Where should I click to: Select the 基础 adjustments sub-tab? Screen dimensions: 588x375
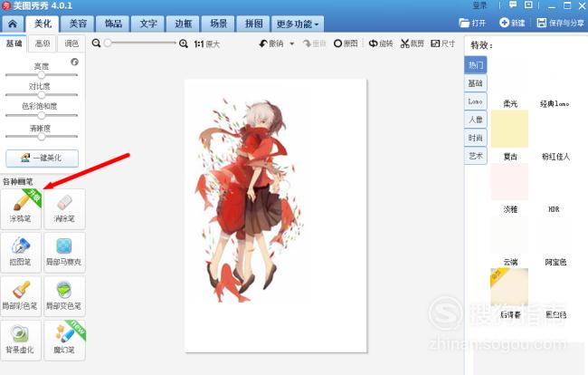click(14, 43)
